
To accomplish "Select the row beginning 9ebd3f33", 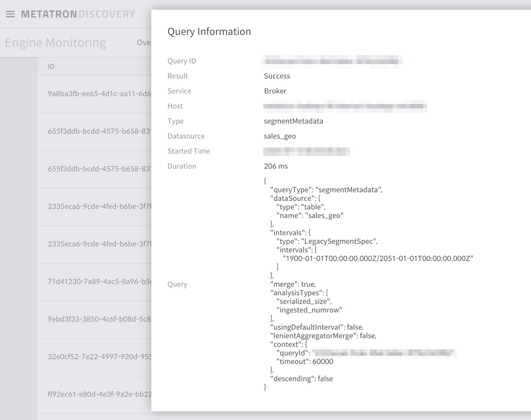I will point(95,320).
